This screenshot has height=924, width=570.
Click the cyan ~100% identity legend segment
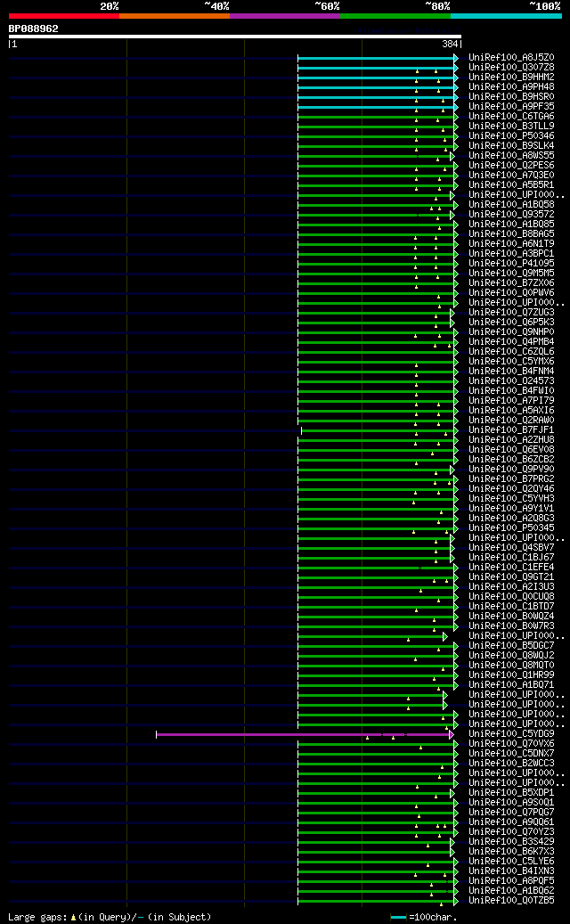(x=506, y=16)
